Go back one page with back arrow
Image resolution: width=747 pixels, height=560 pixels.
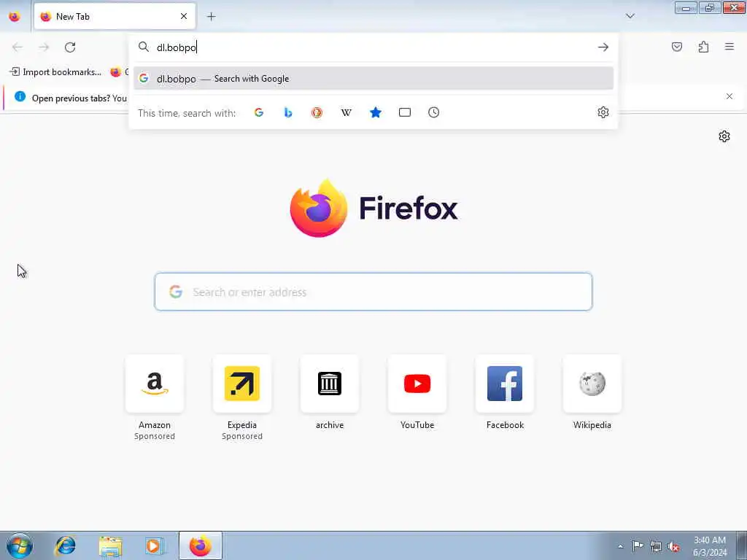[18, 47]
